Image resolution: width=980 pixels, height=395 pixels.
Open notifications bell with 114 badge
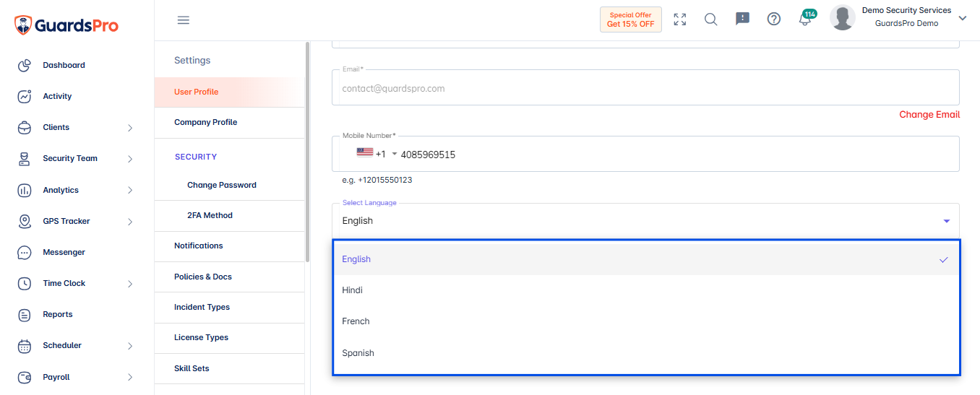pyautogui.click(x=807, y=19)
